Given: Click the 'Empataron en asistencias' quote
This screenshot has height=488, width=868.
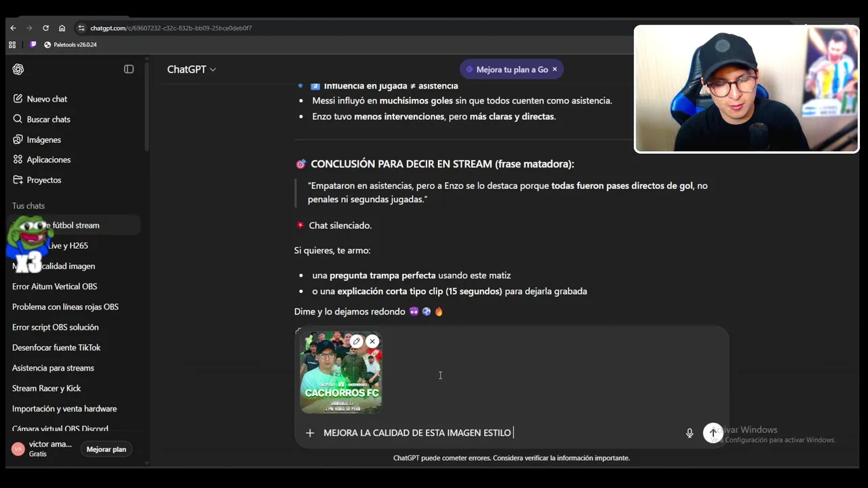Looking at the screenshot, I should click(x=507, y=192).
